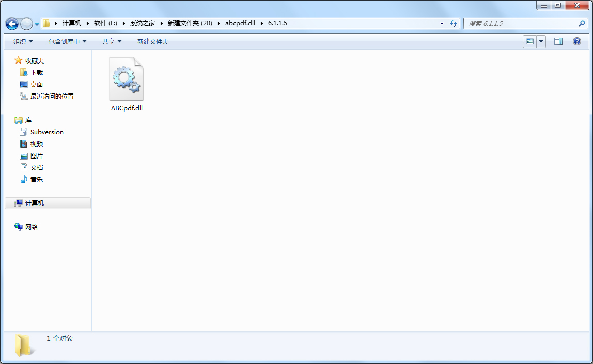Screen dimensions: 593x364
Task: Open the Help question mark icon
Action: coord(577,41)
